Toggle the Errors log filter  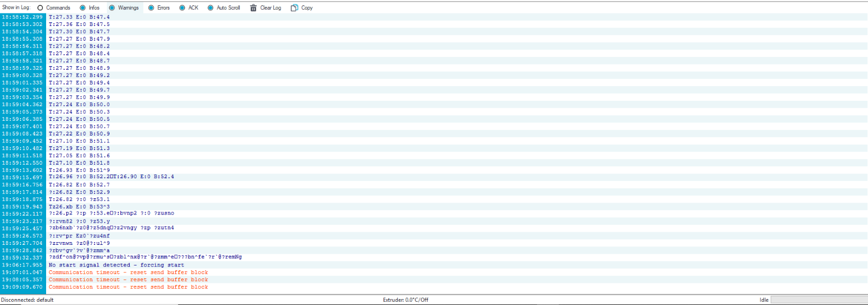(159, 8)
